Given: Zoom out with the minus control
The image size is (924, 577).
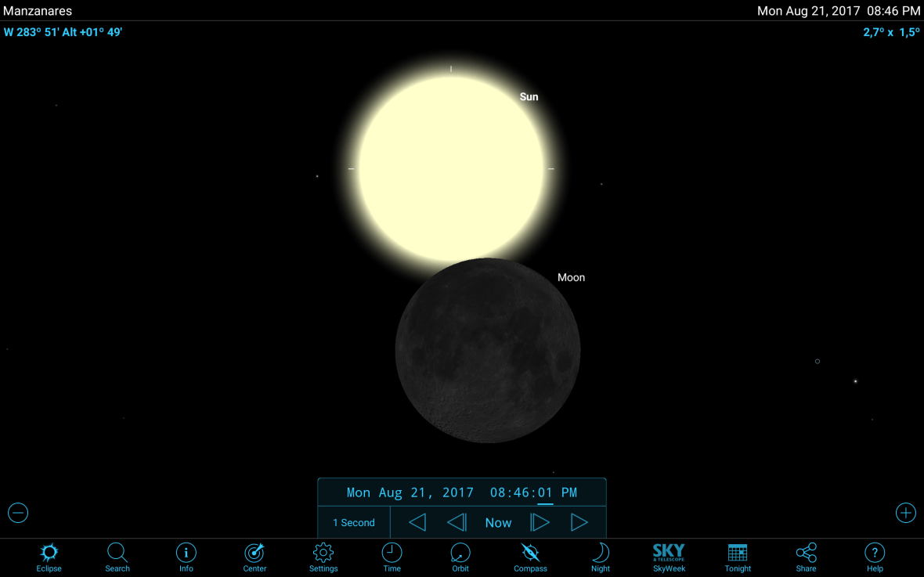Looking at the screenshot, I should pyautogui.click(x=17, y=512).
